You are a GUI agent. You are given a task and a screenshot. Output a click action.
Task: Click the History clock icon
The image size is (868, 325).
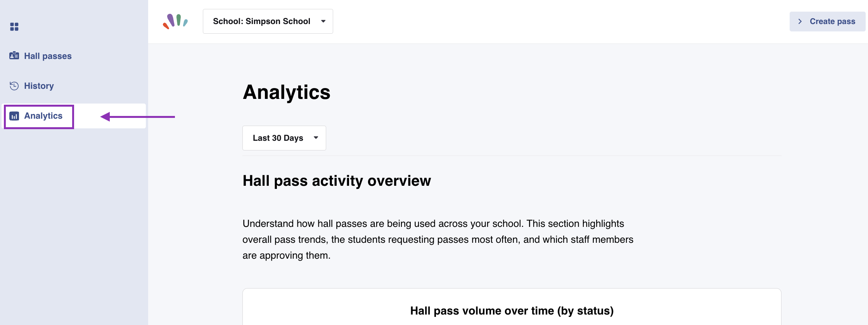pos(14,86)
